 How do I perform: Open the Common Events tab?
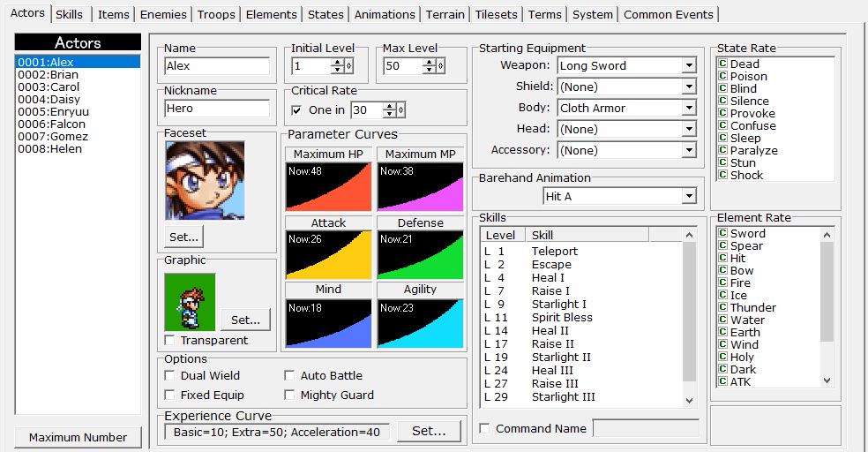tap(668, 14)
